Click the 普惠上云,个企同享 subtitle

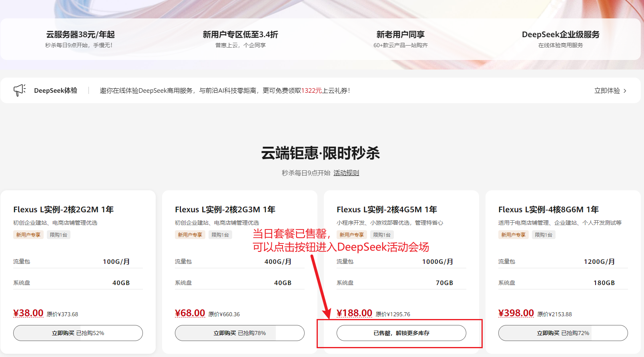(241, 45)
